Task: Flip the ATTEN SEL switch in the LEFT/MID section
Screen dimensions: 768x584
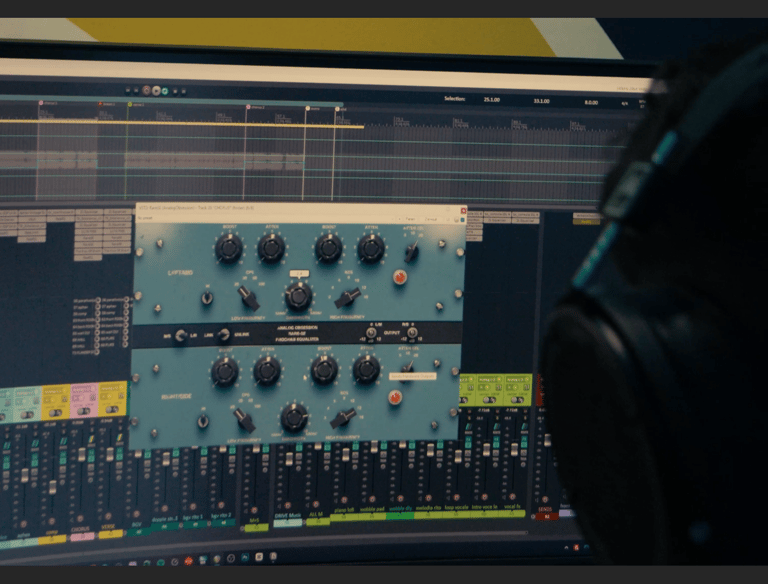Action: (411, 252)
